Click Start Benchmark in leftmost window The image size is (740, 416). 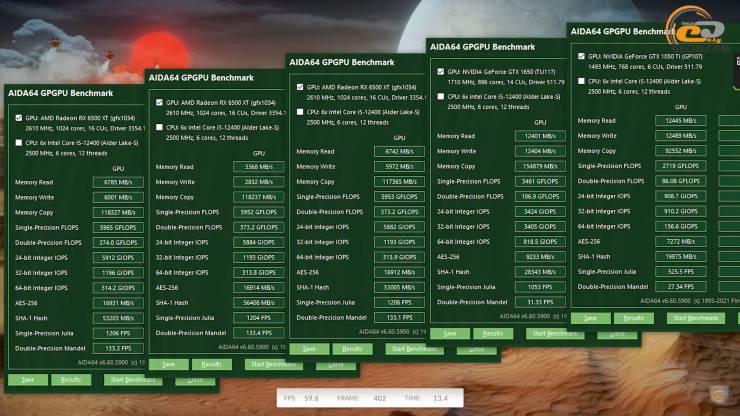[133, 380]
